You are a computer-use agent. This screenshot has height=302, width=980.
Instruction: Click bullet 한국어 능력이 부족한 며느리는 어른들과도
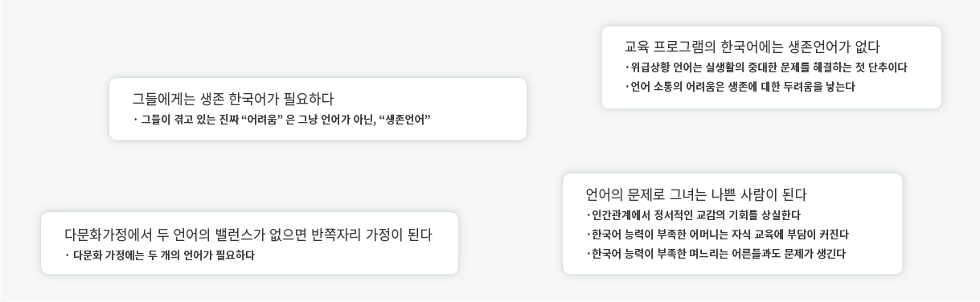click(715, 254)
